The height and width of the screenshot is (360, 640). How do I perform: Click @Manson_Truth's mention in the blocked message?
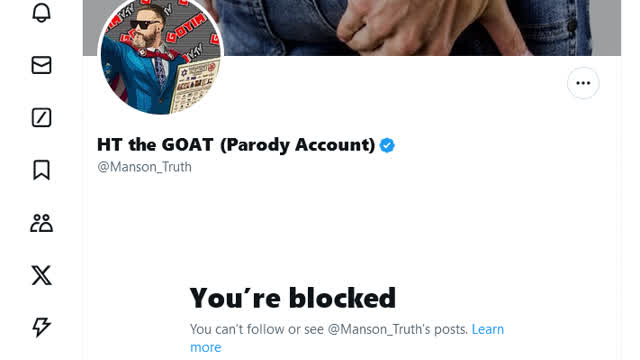398,329
